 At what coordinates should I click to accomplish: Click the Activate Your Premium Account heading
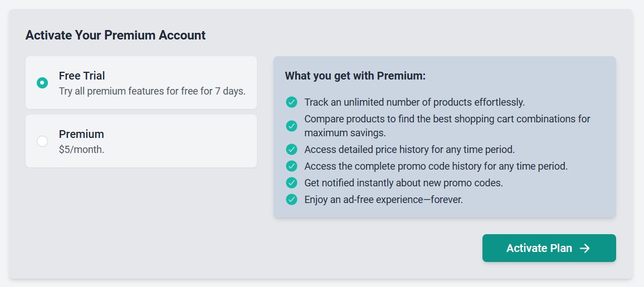[115, 36]
